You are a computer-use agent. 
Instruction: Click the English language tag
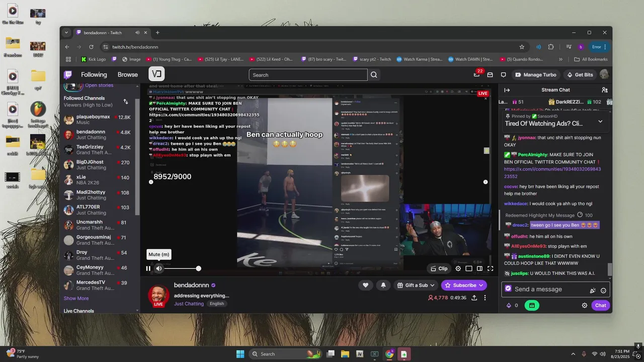[217, 304]
